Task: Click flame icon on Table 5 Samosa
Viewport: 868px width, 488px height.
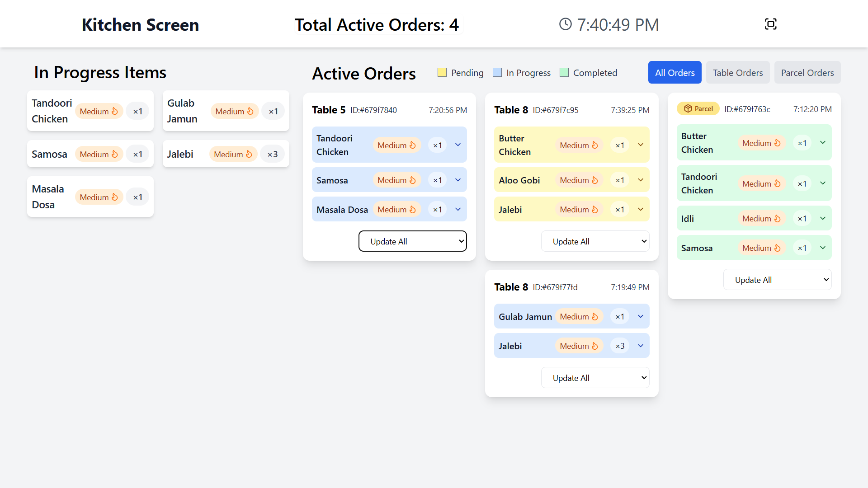Action: pos(413,180)
